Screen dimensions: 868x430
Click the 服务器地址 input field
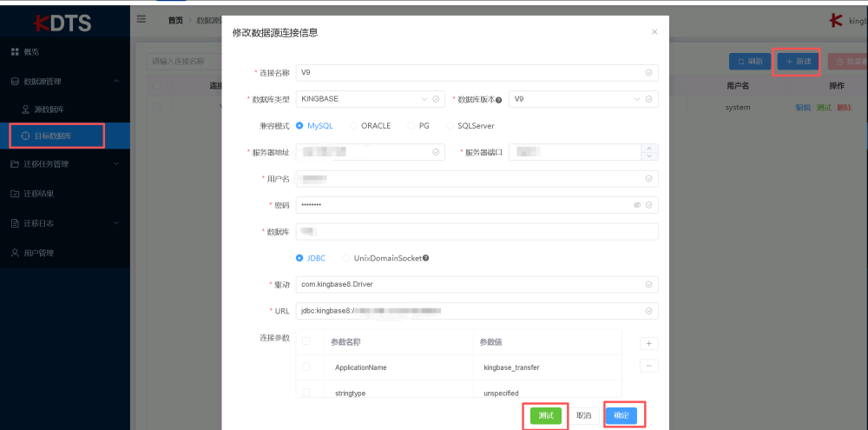tap(371, 152)
